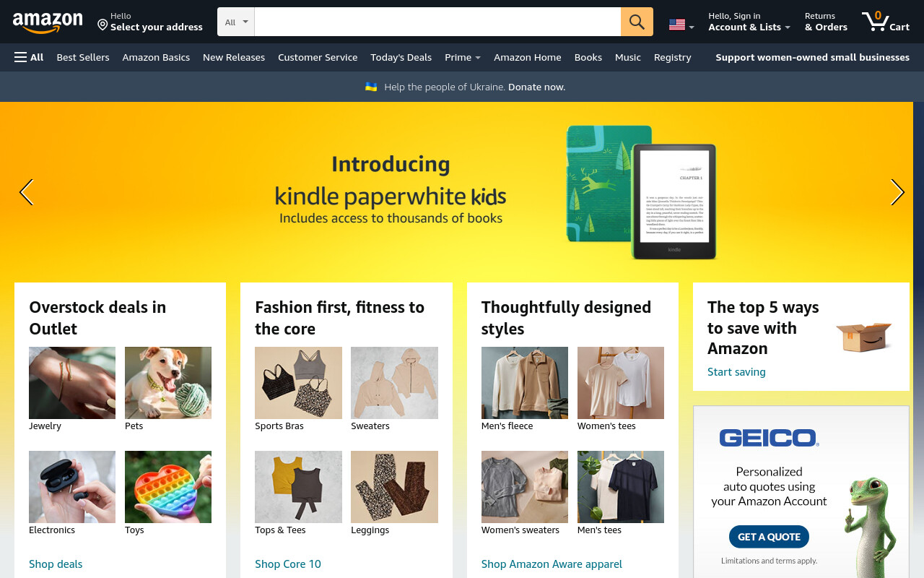
Task: Expand the Prime navigation dropdown
Action: point(463,57)
